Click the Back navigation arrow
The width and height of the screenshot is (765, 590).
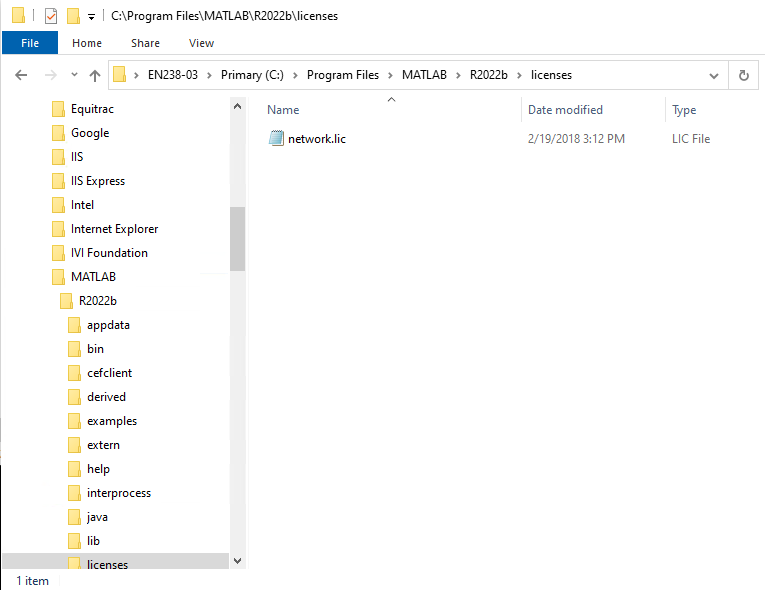pos(21,75)
